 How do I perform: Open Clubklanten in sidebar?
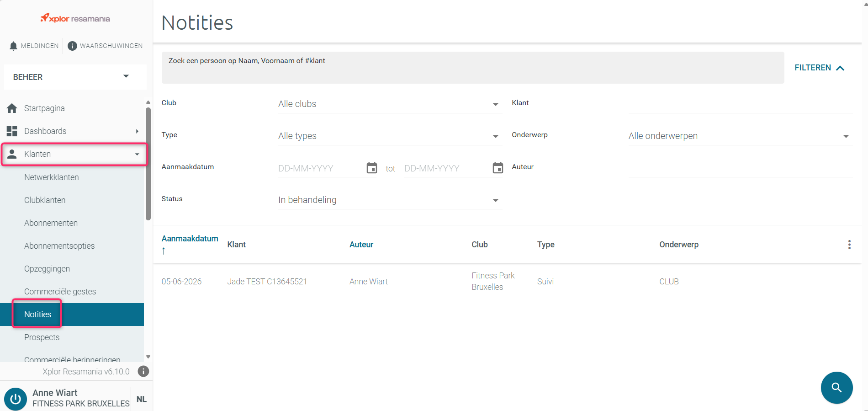click(x=45, y=200)
